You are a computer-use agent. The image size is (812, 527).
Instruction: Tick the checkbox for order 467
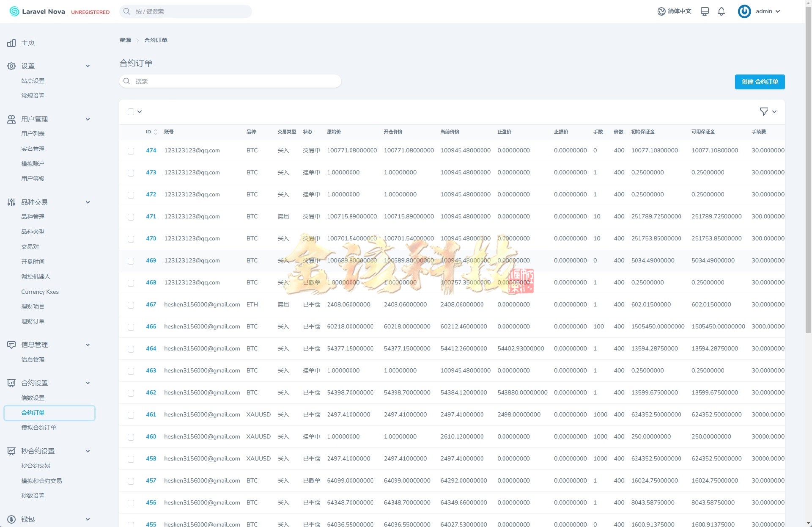[x=131, y=305]
